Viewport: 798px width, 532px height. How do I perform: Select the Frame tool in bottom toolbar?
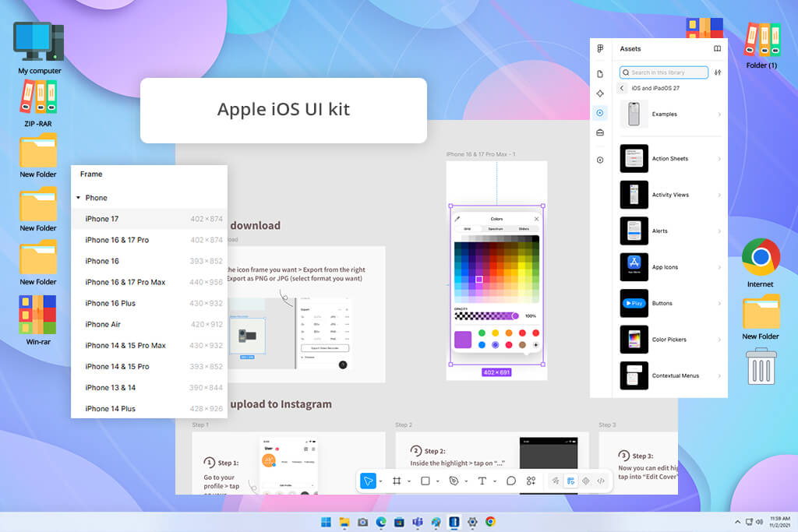coord(397,481)
